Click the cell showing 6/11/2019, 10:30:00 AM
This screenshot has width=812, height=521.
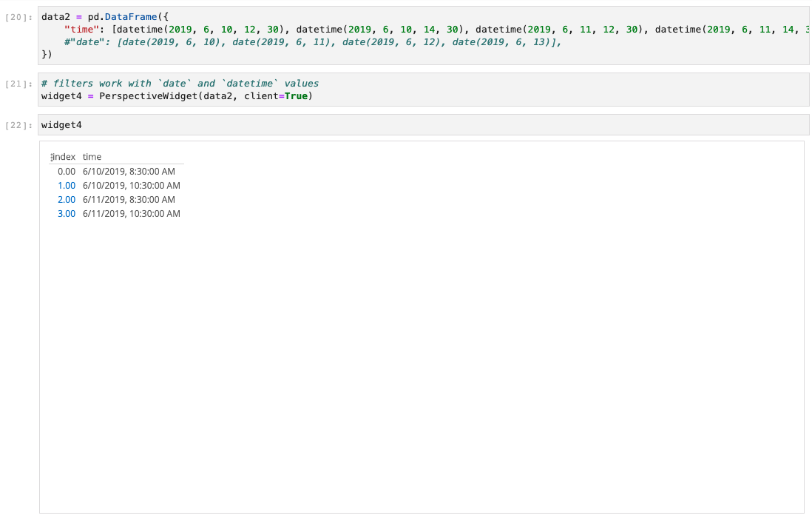[x=133, y=213]
